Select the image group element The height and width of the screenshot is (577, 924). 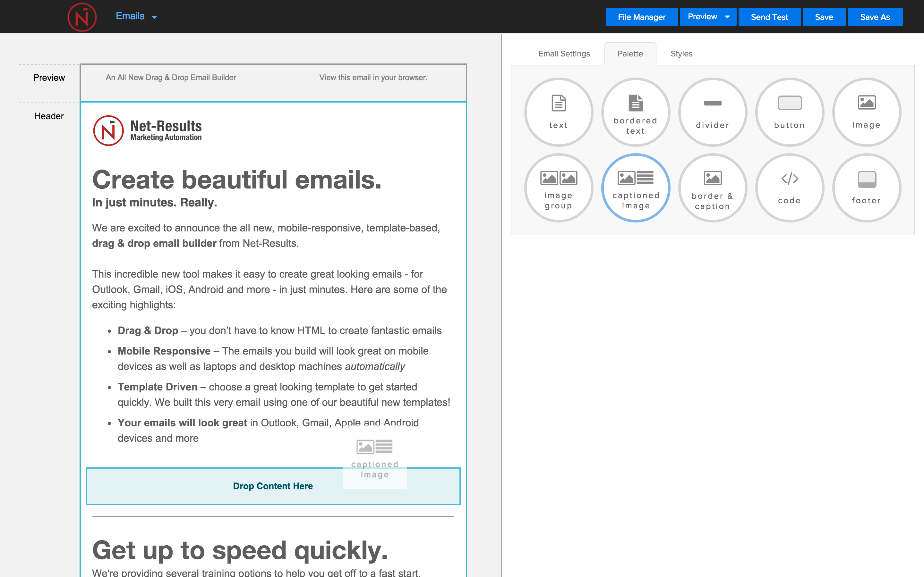[x=558, y=188]
